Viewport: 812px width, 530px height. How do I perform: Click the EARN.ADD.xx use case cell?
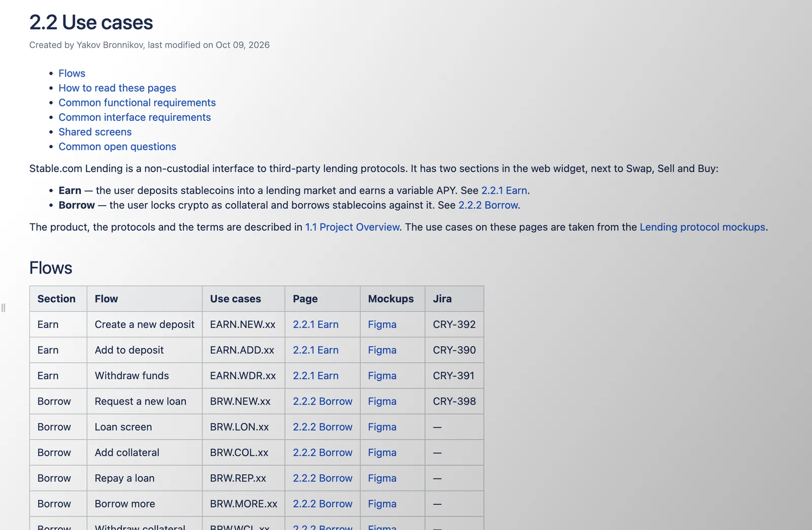pyautogui.click(x=244, y=350)
